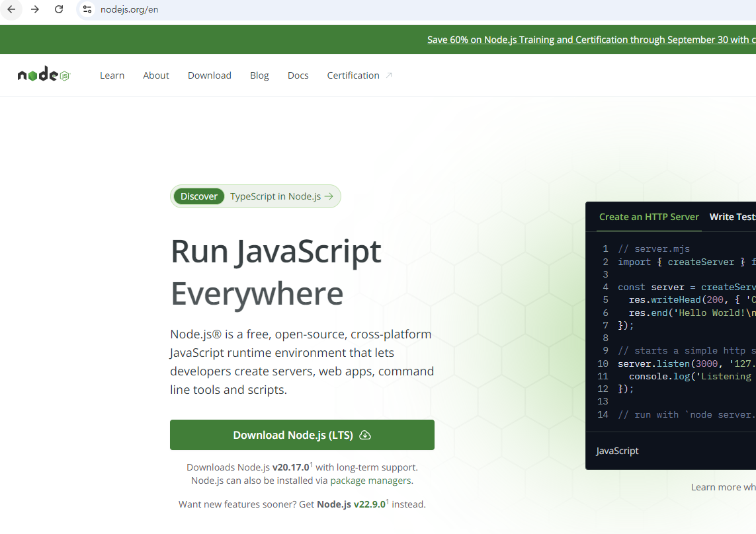The image size is (756, 534).
Task: Go to the About page
Action: click(x=156, y=75)
